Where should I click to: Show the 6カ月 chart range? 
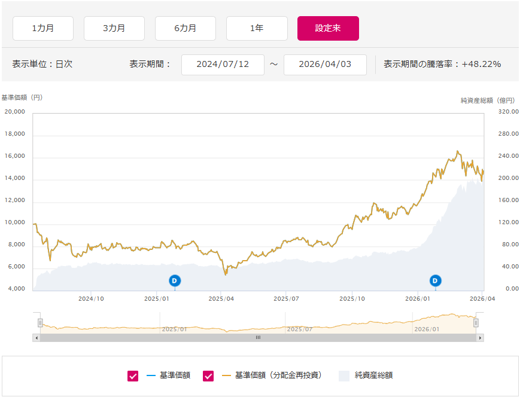point(186,28)
